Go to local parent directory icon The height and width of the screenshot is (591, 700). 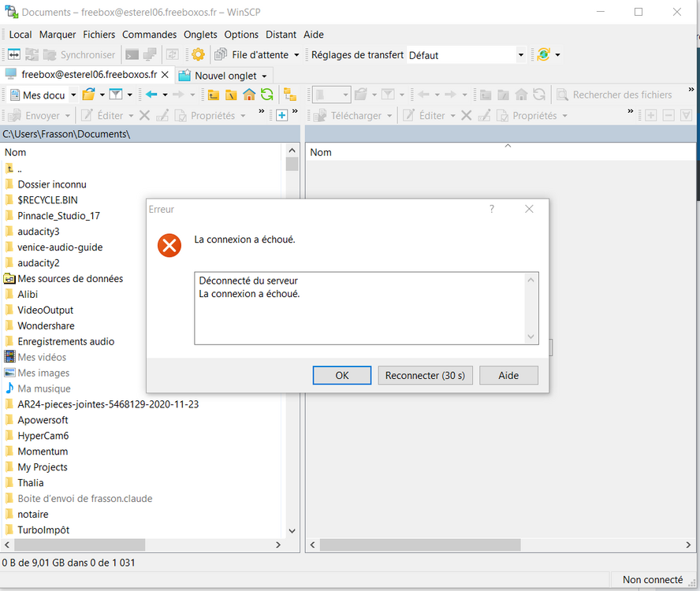click(213, 95)
